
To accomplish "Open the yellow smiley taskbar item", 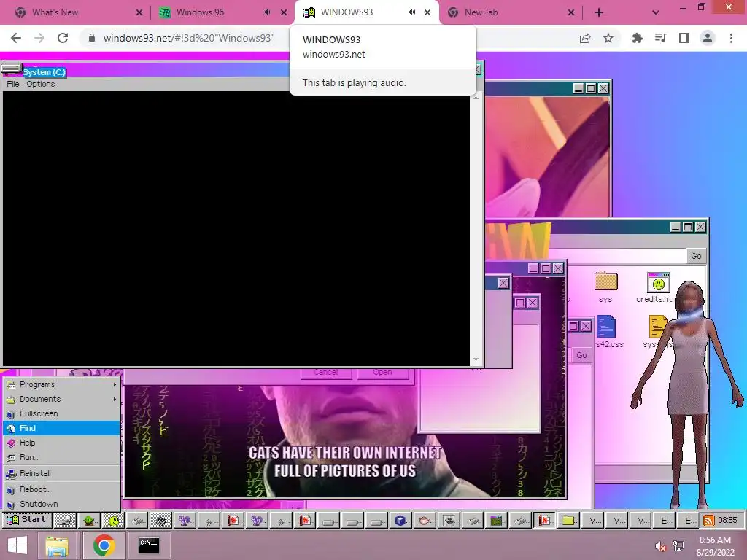I will pyautogui.click(x=113, y=521).
